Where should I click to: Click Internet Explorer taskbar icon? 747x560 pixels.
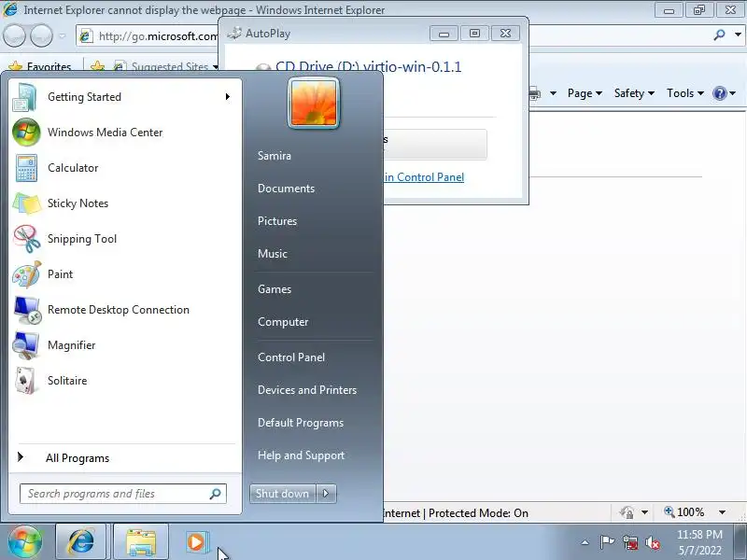pyautogui.click(x=81, y=542)
